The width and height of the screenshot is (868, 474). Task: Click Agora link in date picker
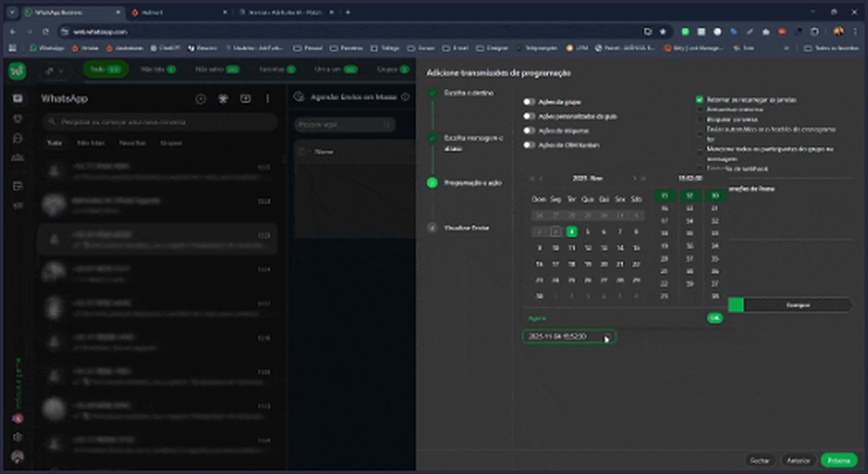(537, 318)
